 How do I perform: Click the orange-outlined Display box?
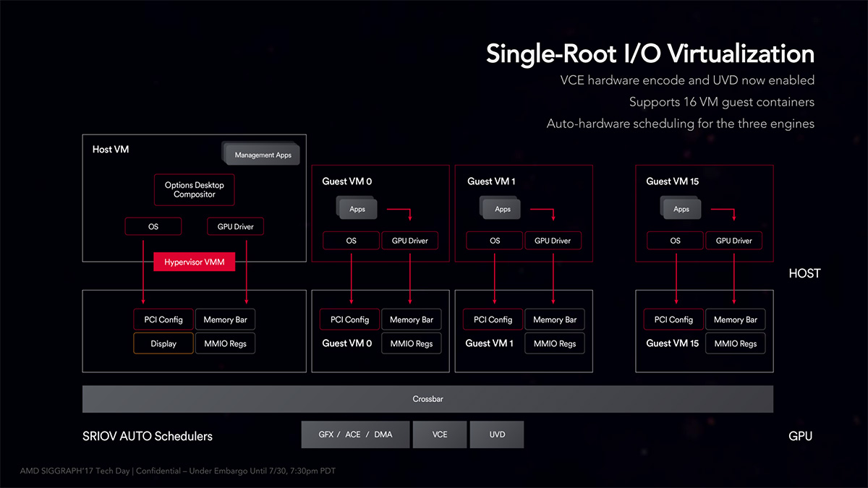tap(163, 343)
